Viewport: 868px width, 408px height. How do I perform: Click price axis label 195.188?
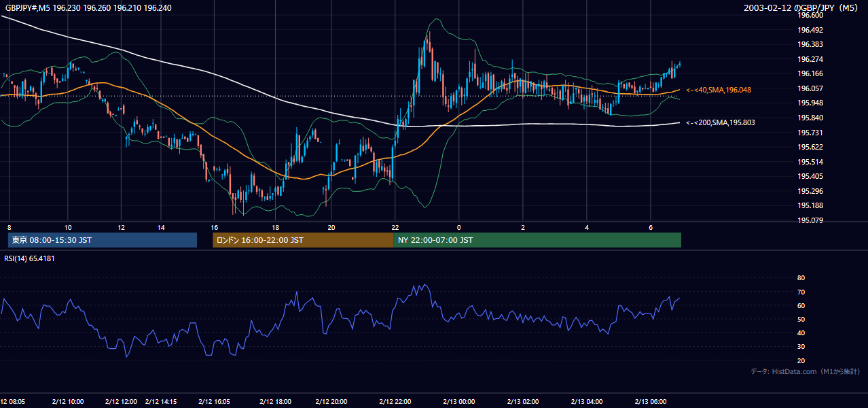(x=810, y=206)
